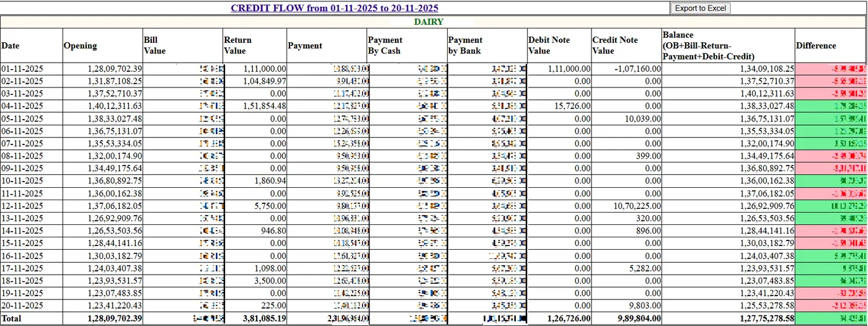Open the CREDIT FLOW date range link
The image size is (868, 326).
click(x=335, y=8)
